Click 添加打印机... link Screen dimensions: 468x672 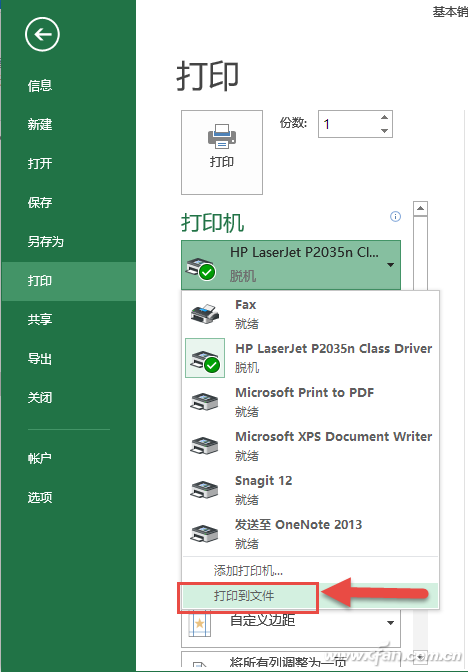click(x=248, y=570)
